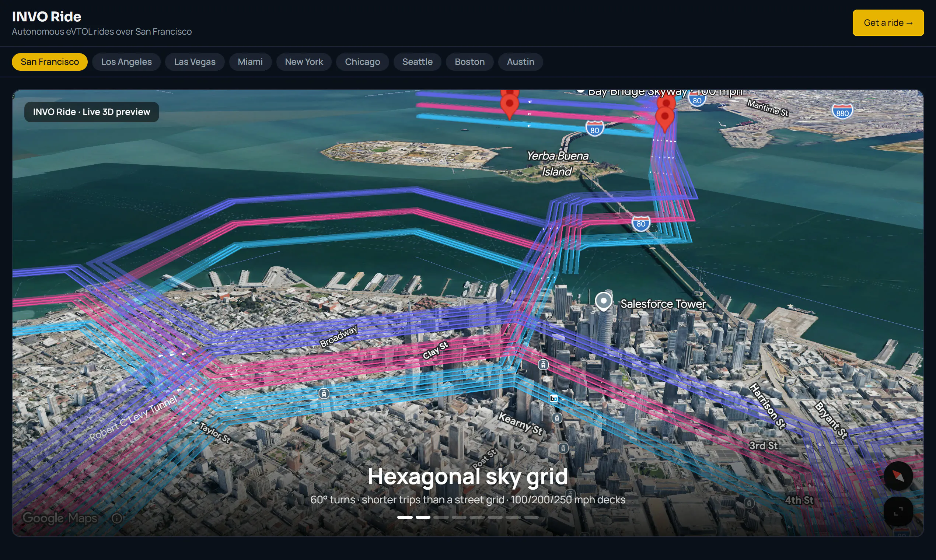936x560 pixels.
Task: Switch to Boston city view
Action: tap(469, 62)
